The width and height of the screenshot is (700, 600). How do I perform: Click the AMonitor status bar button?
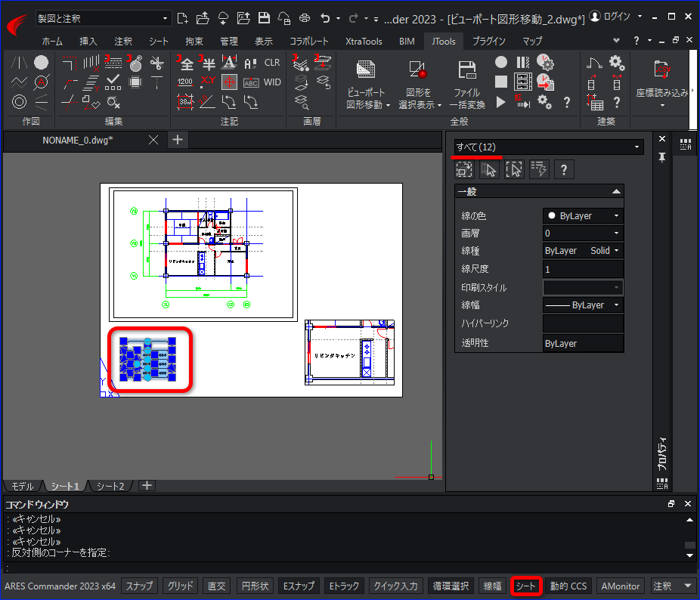click(x=621, y=586)
